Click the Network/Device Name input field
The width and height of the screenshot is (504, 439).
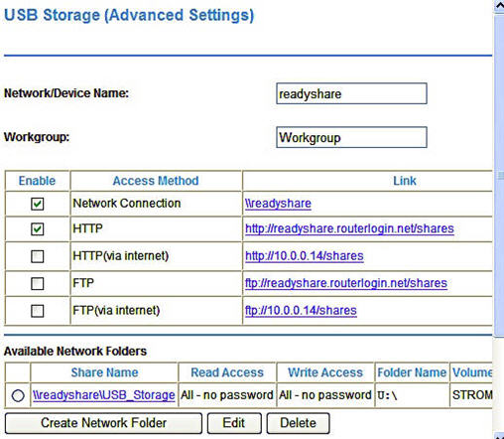[351, 93]
